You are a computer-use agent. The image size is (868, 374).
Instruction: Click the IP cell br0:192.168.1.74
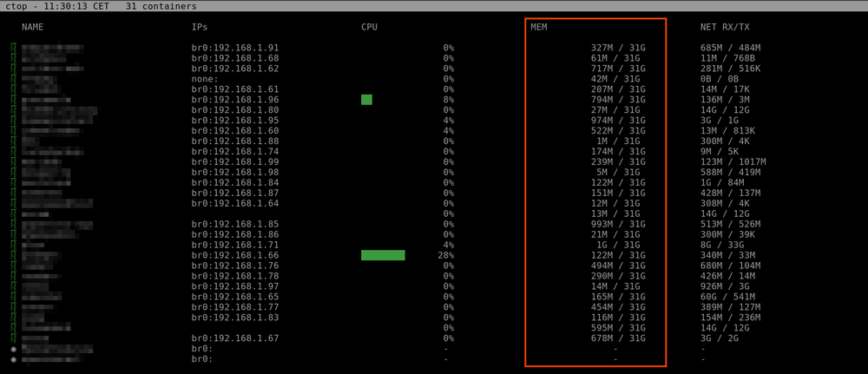click(235, 152)
